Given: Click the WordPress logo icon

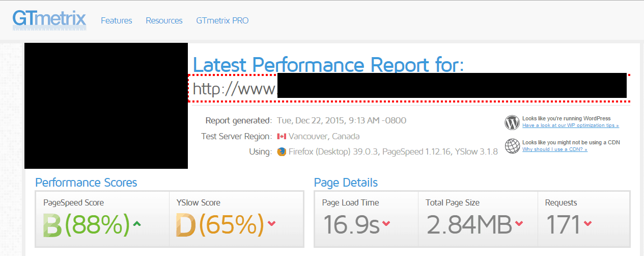Looking at the screenshot, I should (512, 122).
